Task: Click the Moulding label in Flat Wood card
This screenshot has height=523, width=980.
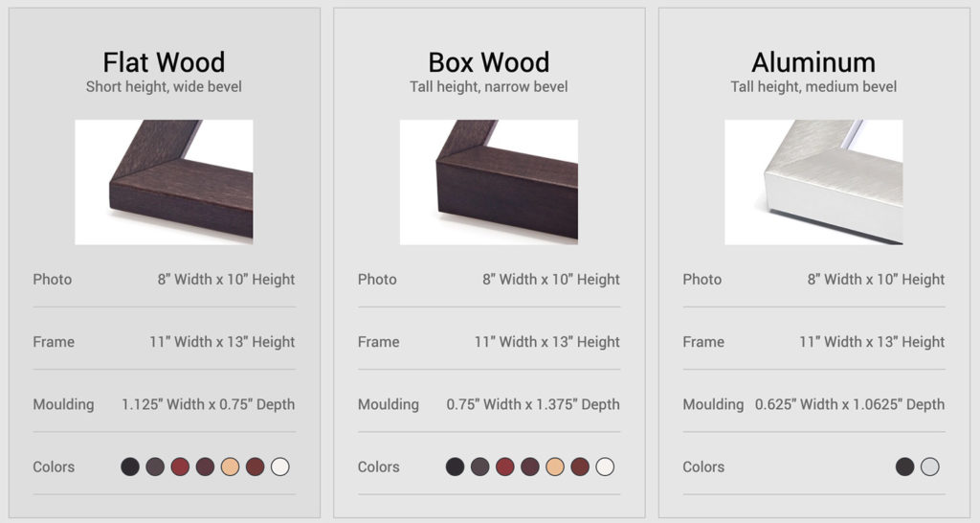Action: (63, 405)
